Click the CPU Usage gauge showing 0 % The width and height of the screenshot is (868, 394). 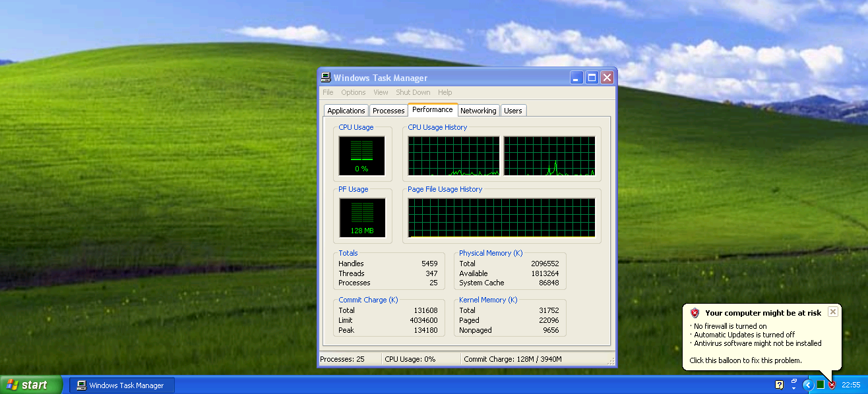pos(361,155)
